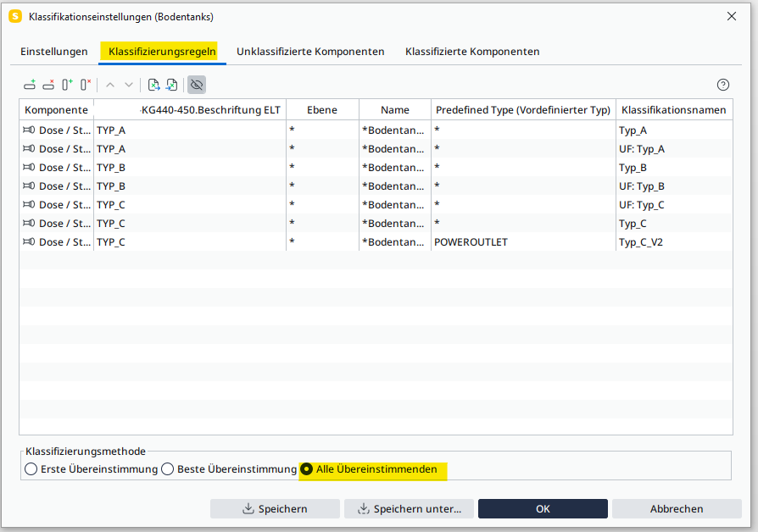This screenshot has width=758, height=532.
Task: Click the Excel import icon
Action: [x=172, y=85]
